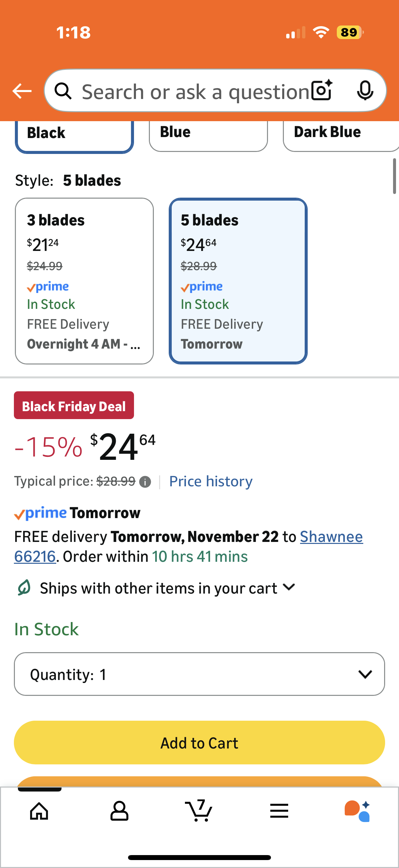Image resolution: width=399 pixels, height=868 pixels.
Task: Tap the microphone voice search icon
Action: coord(365,91)
